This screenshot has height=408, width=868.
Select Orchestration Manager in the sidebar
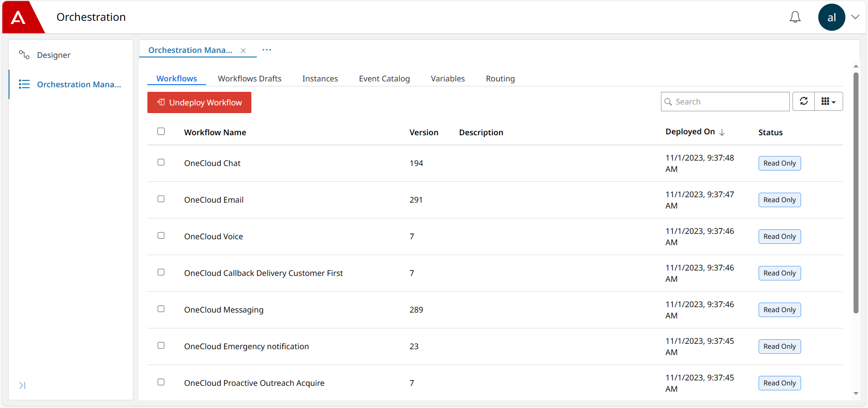pos(71,85)
